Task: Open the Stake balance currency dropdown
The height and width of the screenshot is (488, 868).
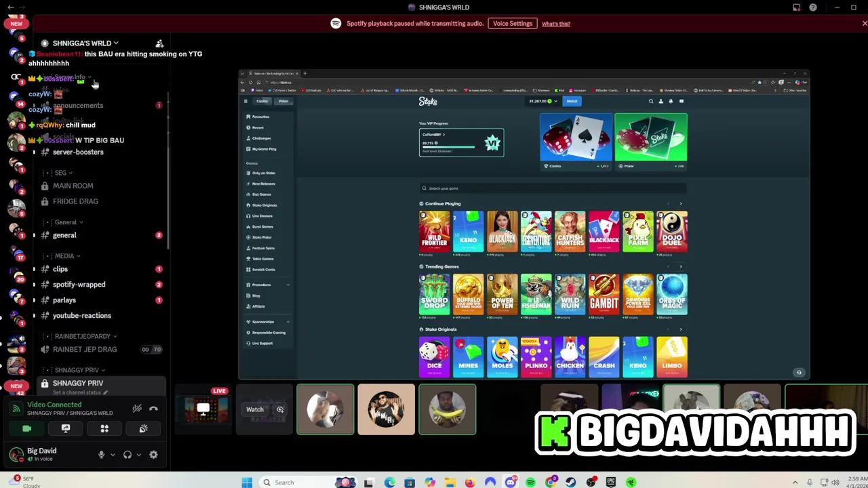Action: coord(543,101)
